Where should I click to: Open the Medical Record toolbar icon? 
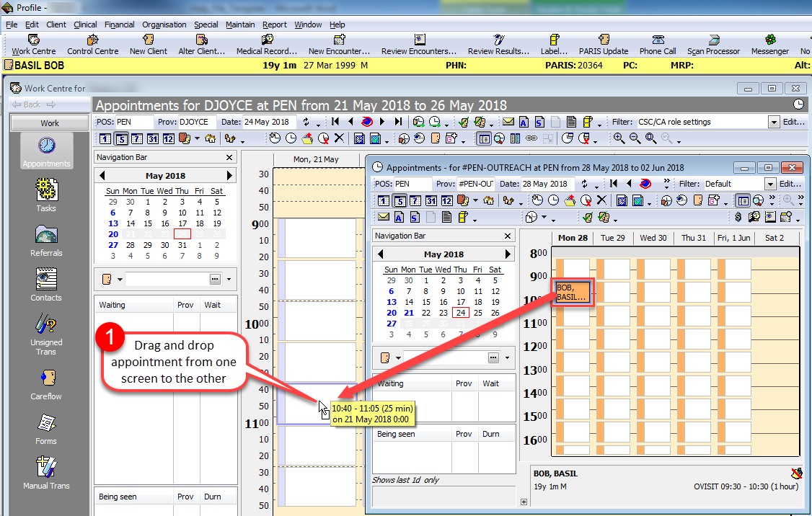(x=267, y=45)
